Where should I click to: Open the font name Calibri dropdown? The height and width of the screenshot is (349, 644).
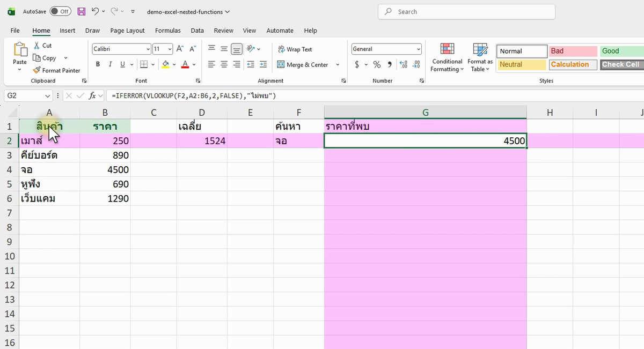coord(148,49)
